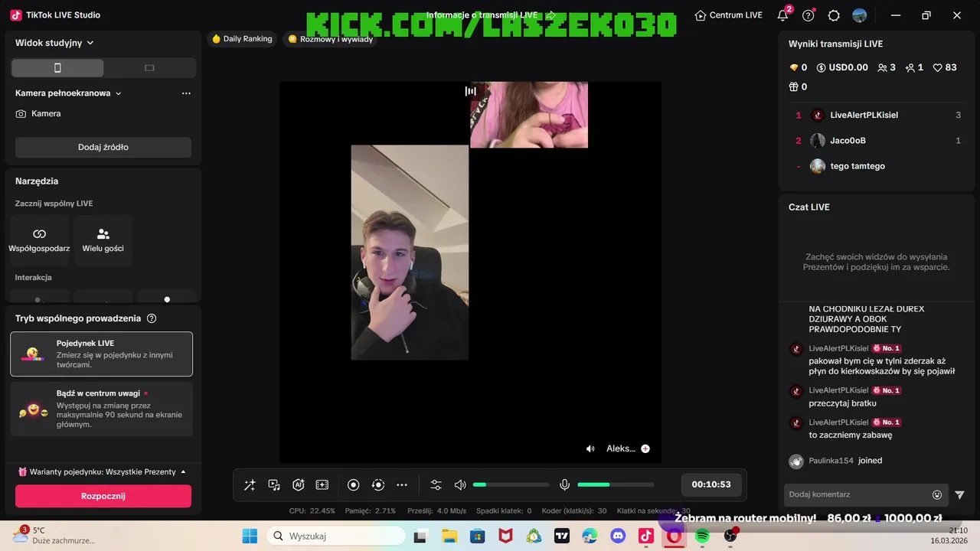Click the Rozpocznij button
980x551 pixels.
point(103,496)
